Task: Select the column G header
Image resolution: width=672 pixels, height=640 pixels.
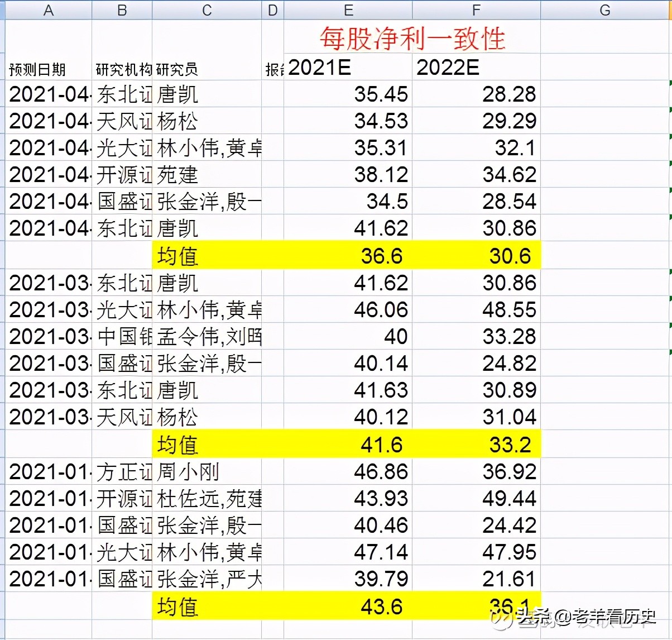Action: click(x=604, y=9)
